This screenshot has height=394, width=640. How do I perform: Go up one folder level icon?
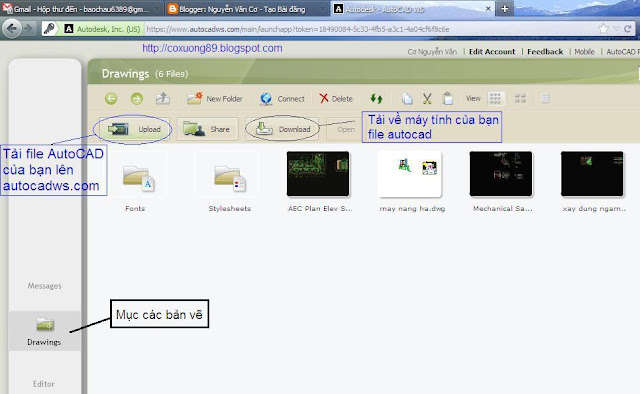tap(162, 98)
